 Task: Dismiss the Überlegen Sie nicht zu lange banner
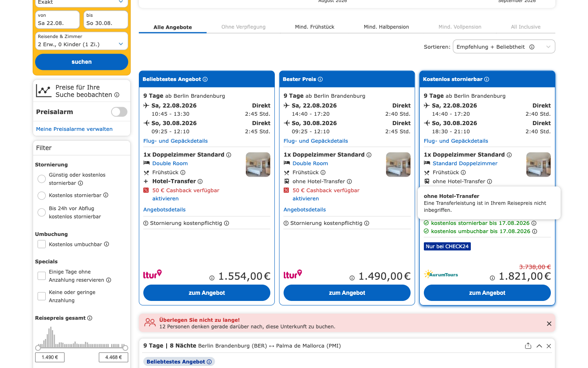549,323
